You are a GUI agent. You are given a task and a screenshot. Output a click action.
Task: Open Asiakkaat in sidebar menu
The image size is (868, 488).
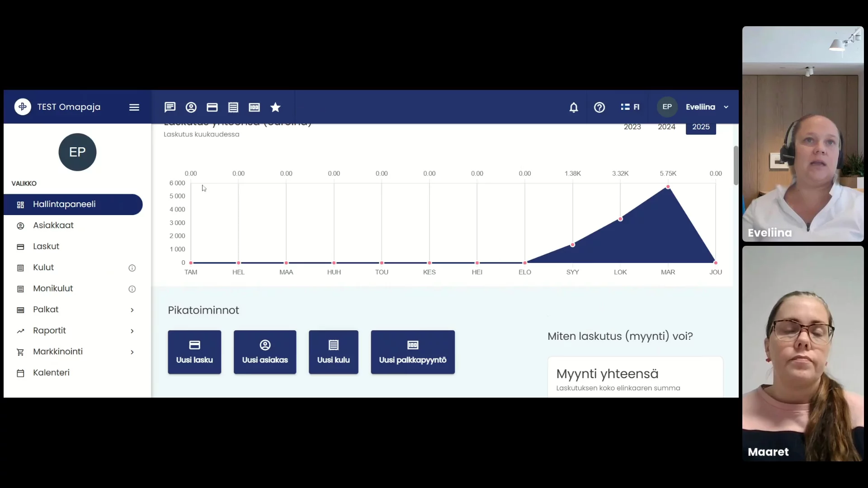[x=53, y=225]
